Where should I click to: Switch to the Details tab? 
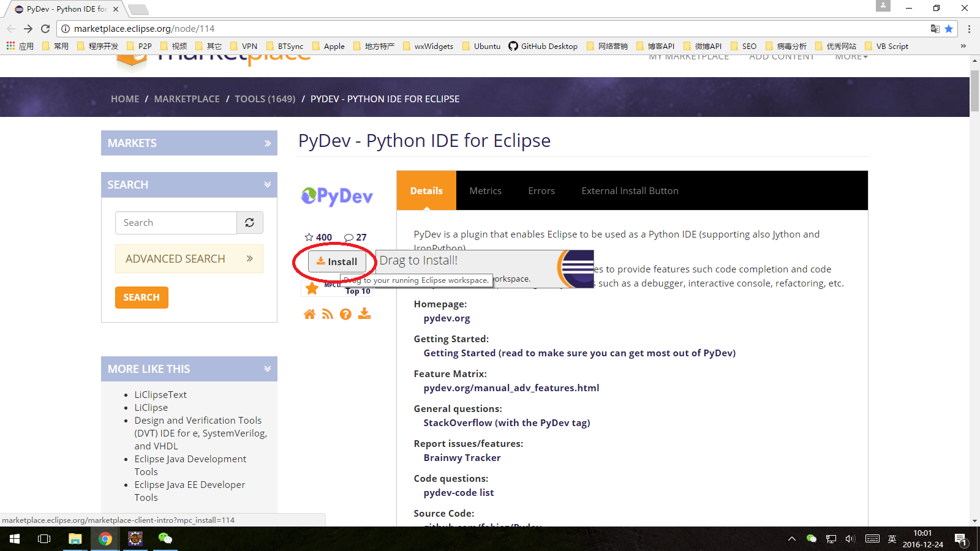click(x=426, y=191)
